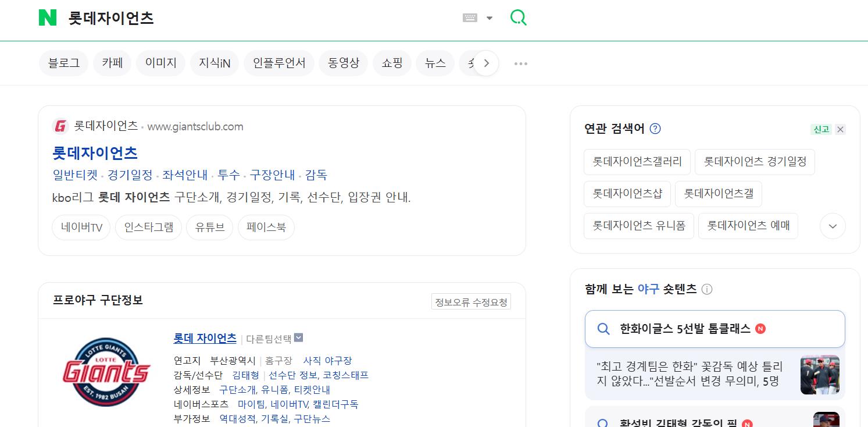The image size is (868, 427).
Task: Select related search 롯데자이언츠 경기일정
Action: click(755, 162)
